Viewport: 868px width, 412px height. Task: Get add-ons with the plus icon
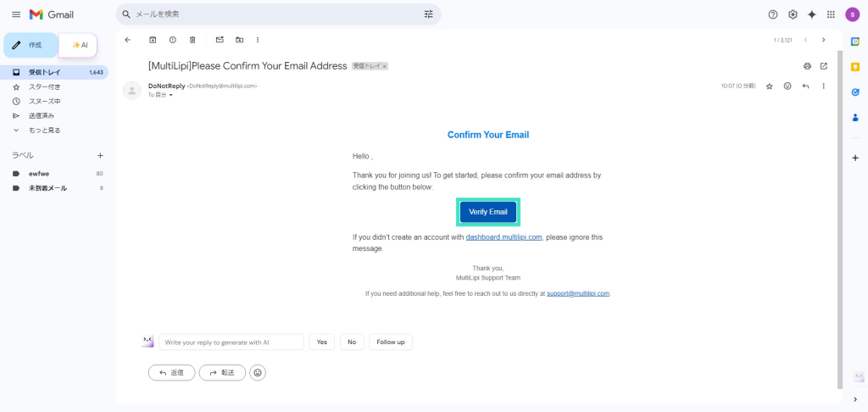855,158
